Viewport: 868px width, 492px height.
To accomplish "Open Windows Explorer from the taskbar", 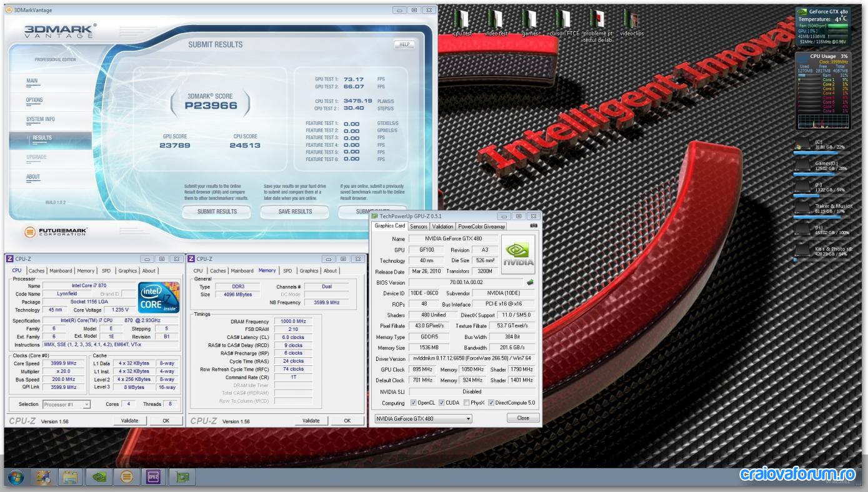I will (71, 478).
